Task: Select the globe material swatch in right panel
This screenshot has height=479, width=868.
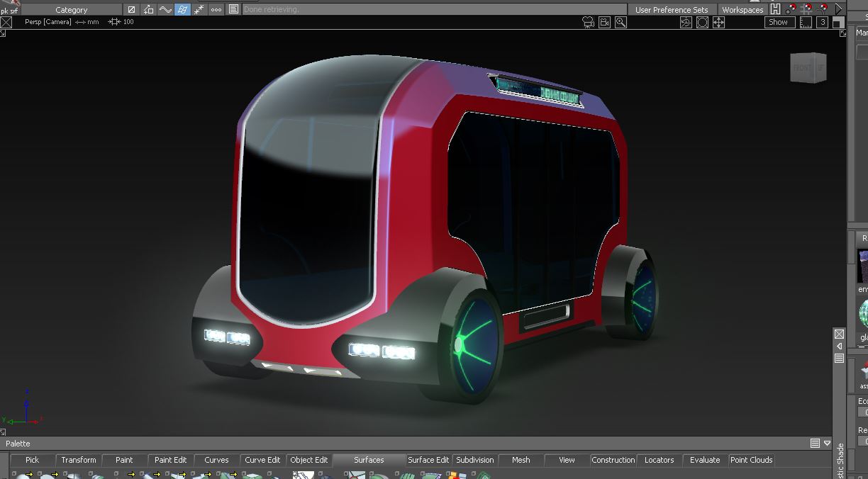Action: click(x=863, y=313)
